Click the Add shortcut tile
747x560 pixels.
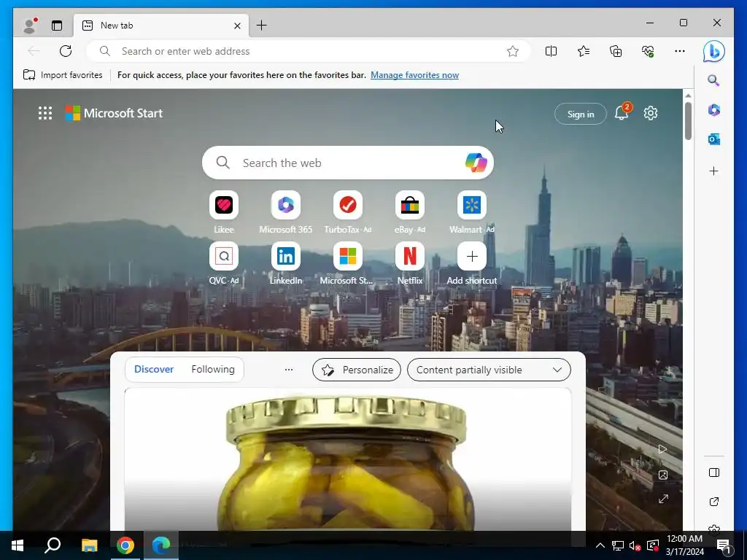[x=472, y=263]
